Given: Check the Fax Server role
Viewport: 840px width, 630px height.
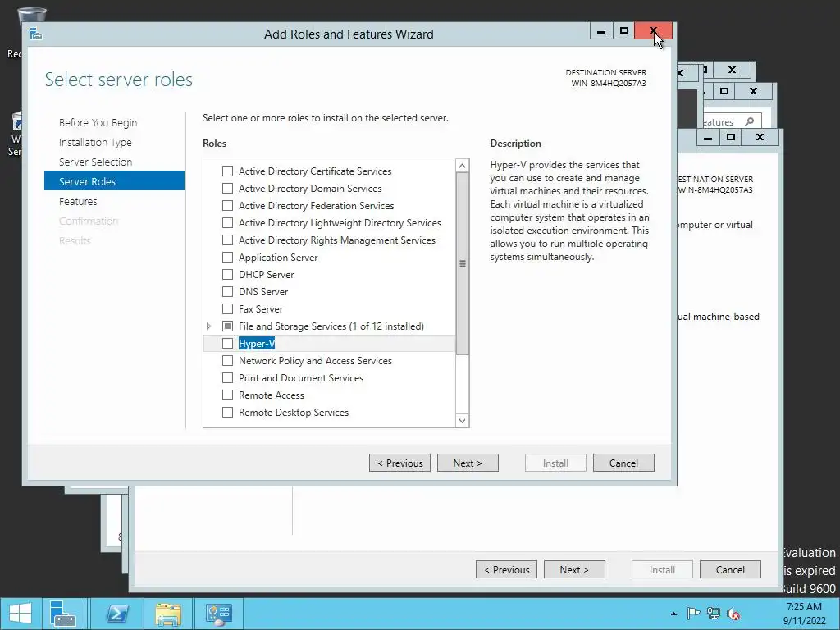Looking at the screenshot, I should click(x=228, y=308).
